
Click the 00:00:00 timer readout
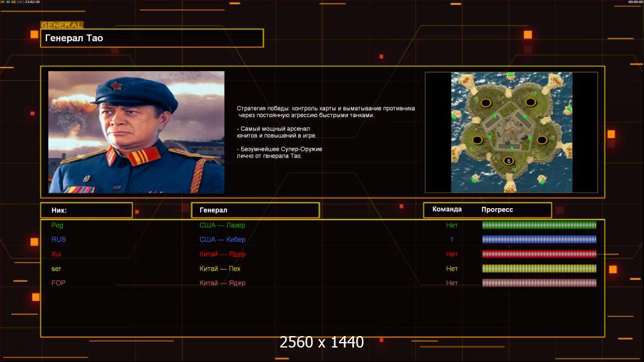tap(635, 2)
